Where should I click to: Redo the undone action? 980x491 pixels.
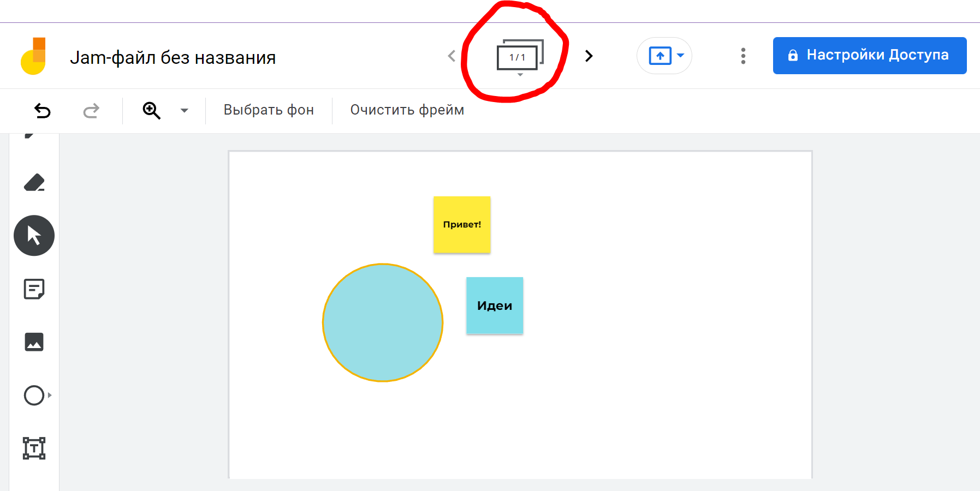tap(91, 111)
